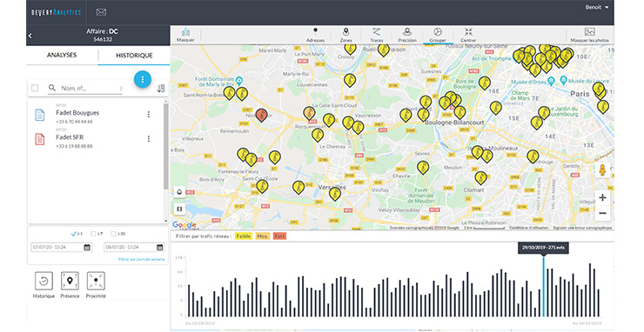Click the map layer droplet button
The image size is (644, 332).
(179, 192)
